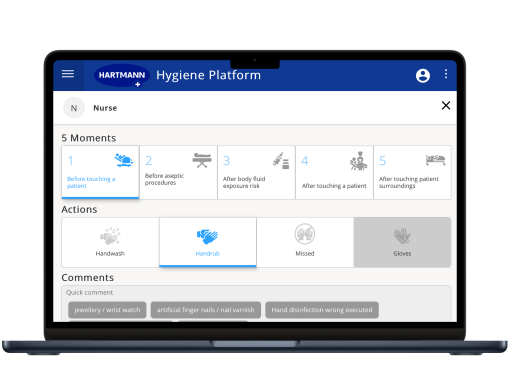
Task: Choose the Handrub action
Action: click(x=208, y=242)
